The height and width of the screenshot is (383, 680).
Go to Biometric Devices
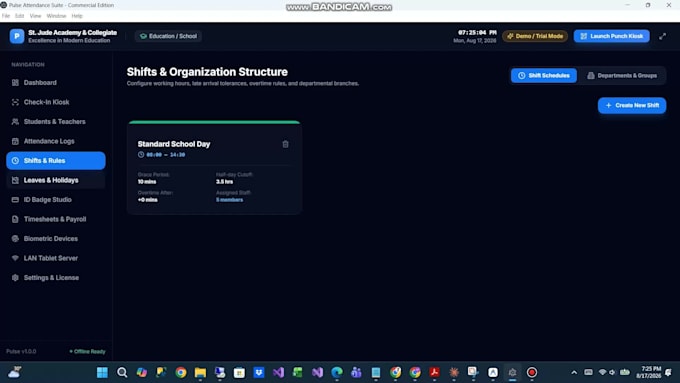pos(56,239)
